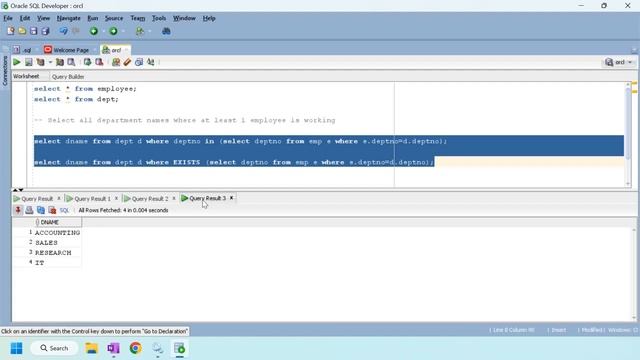Toggle the red pin in results toolbar
The width and height of the screenshot is (640, 360).
pyautogui.click(x=18, y=210)
